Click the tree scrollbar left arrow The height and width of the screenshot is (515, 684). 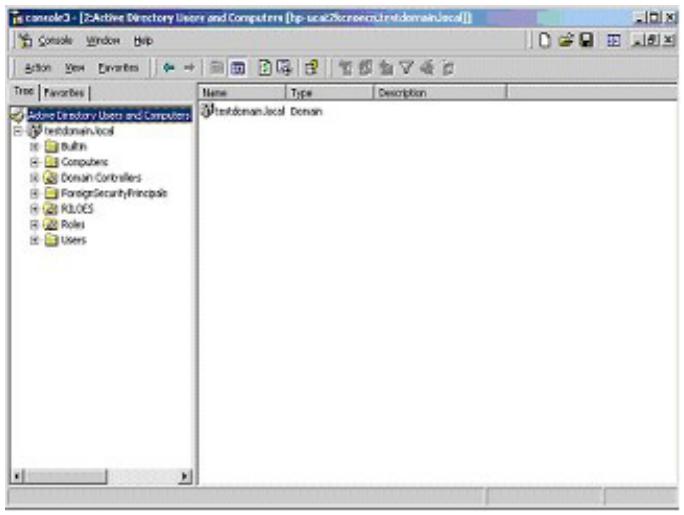click(17, 476)
